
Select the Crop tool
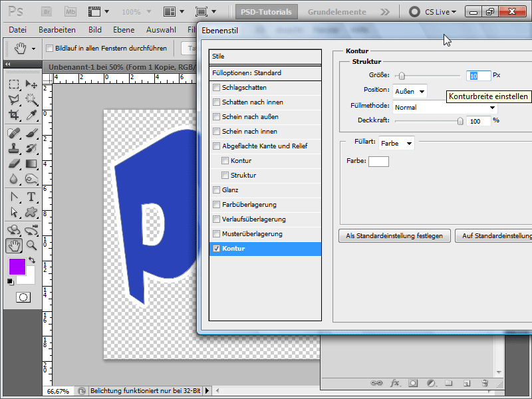(x=14, y=115)
